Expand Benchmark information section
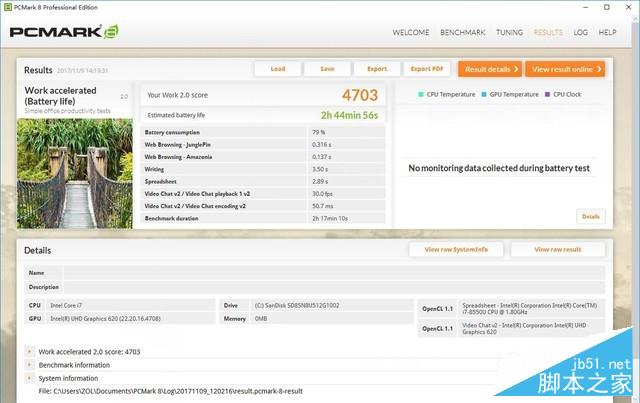Screen dimensions: 640x403 click(29, 364)
